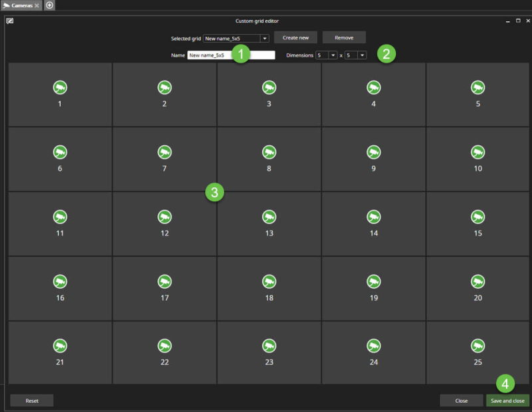Open the Selected grid dropdown
532x412 pixels.
click(x=265, y=39)
